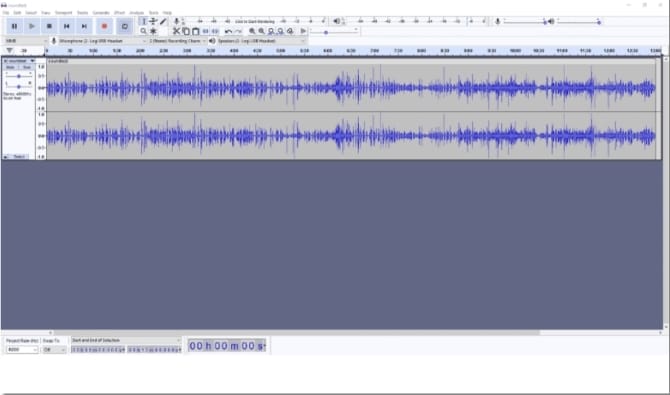Open the Analyze menu

137,13
